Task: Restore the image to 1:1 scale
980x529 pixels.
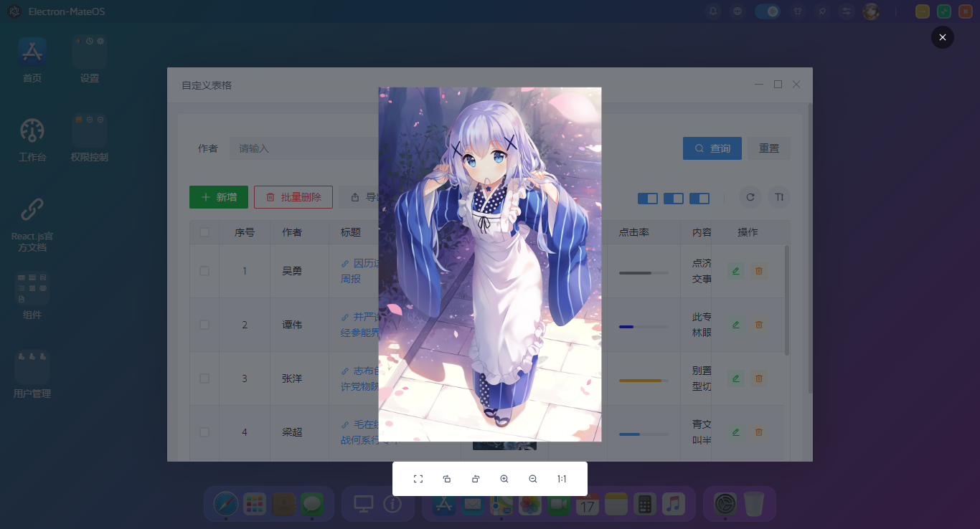Action: click(x=562, y=478)
